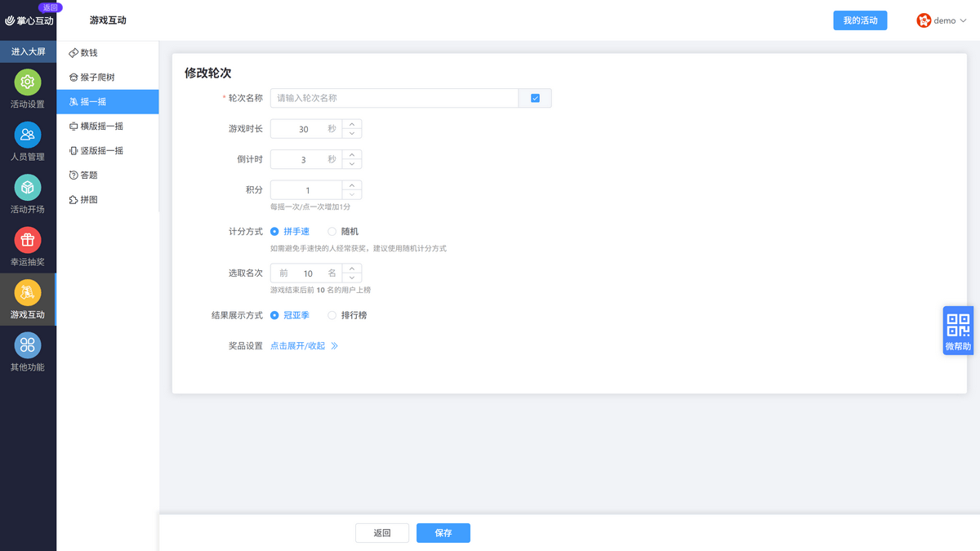
Task: Click the 数钱 ticket icon
Action: (x=73, y=53)
